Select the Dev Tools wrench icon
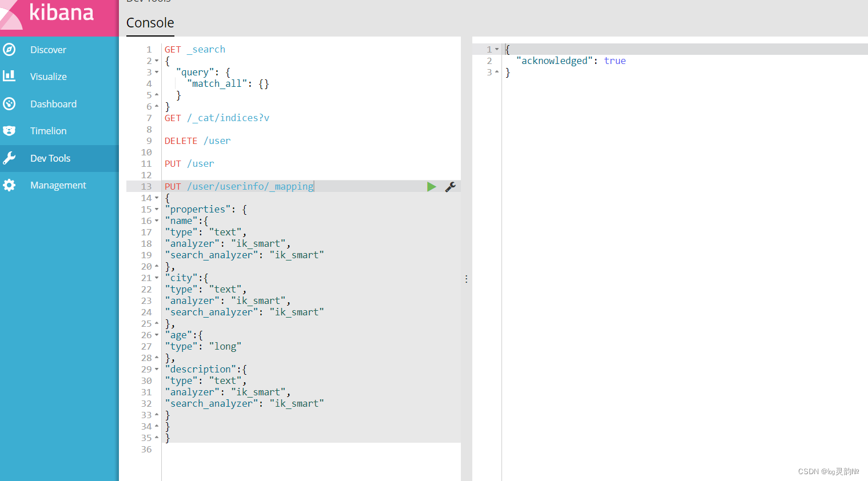This screenshot has height=481, width=868. [x=9, y=158]
